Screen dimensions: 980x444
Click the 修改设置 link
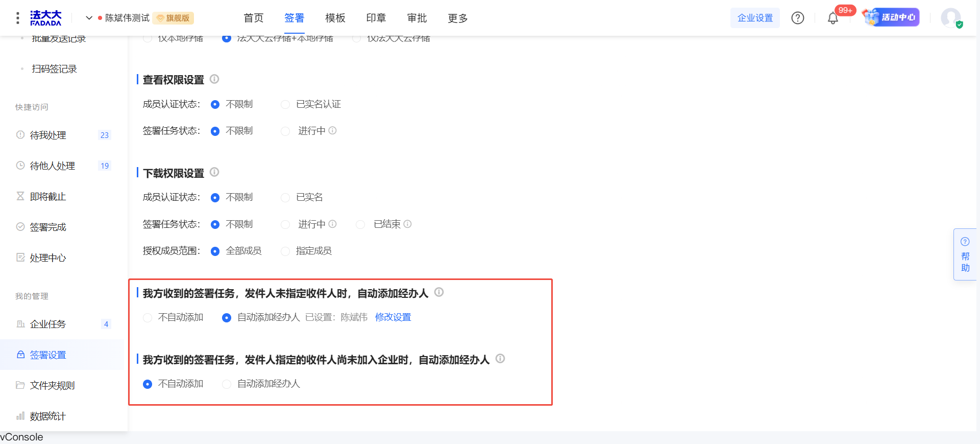(x=393, y=317)
